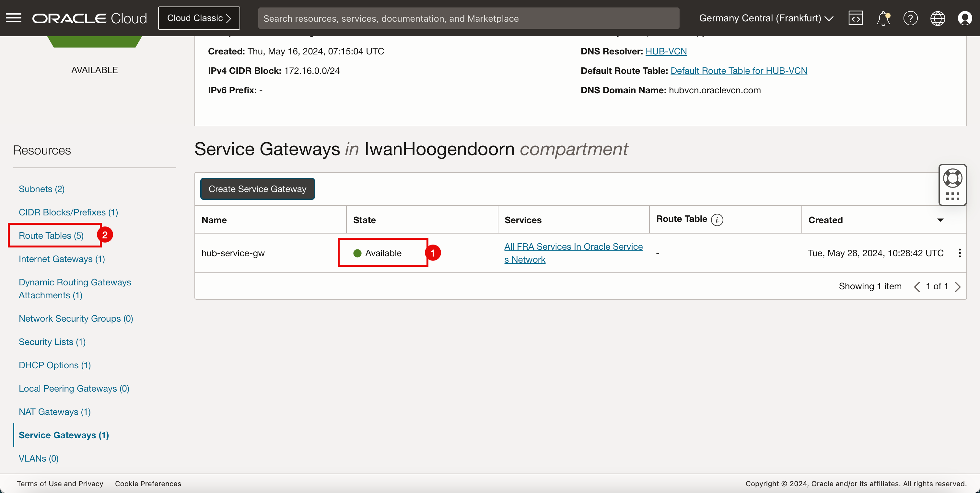Open actions menu for hub-service-gw row

(960, 253)
